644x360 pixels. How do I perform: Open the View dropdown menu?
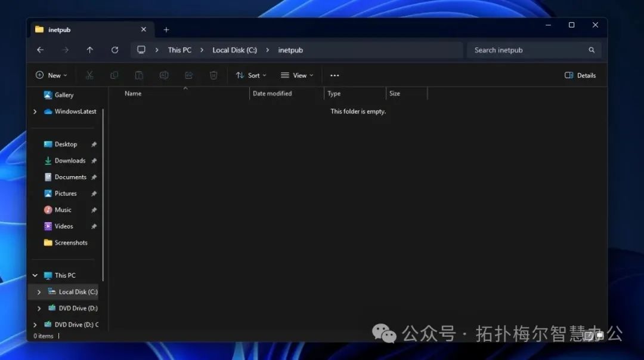tap(297, 75)
